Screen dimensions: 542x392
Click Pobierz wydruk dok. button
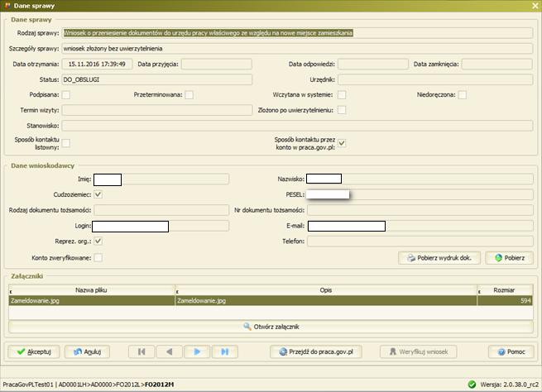(x=439, y=258)
